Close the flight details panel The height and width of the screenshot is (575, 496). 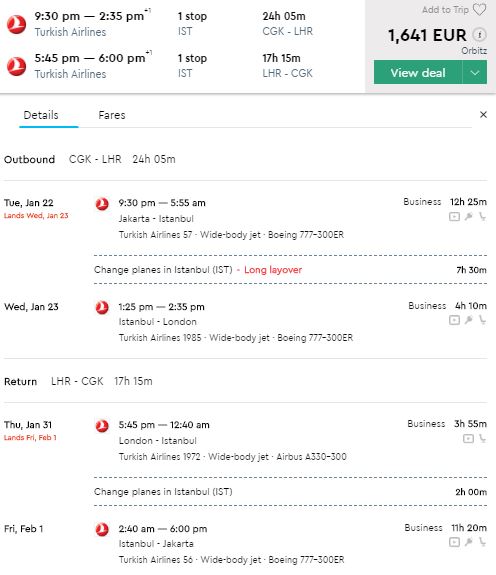[483, 115]
